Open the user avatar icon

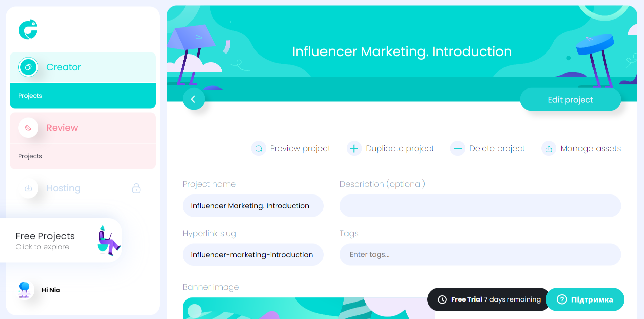24,290
